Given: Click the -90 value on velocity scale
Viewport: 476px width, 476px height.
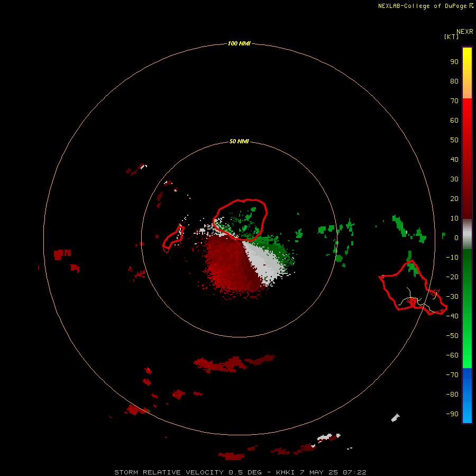Looking at the screenshot, I should point(452,414).
